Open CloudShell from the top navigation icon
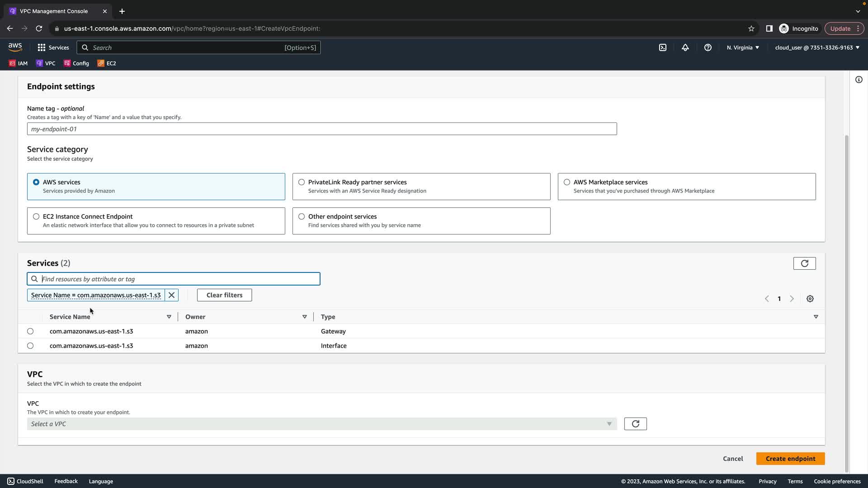Screen dimensions: 868x488 tap(662, 47)
